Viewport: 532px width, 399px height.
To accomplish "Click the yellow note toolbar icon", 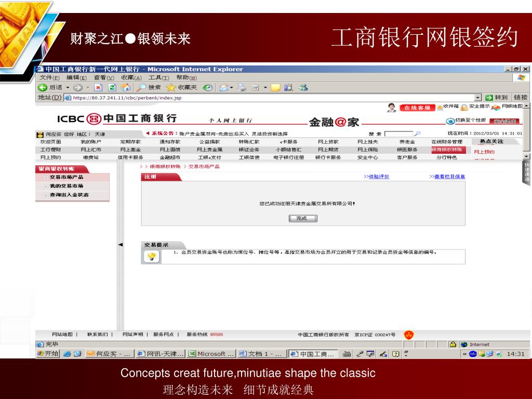I will [x=275, y=87].
